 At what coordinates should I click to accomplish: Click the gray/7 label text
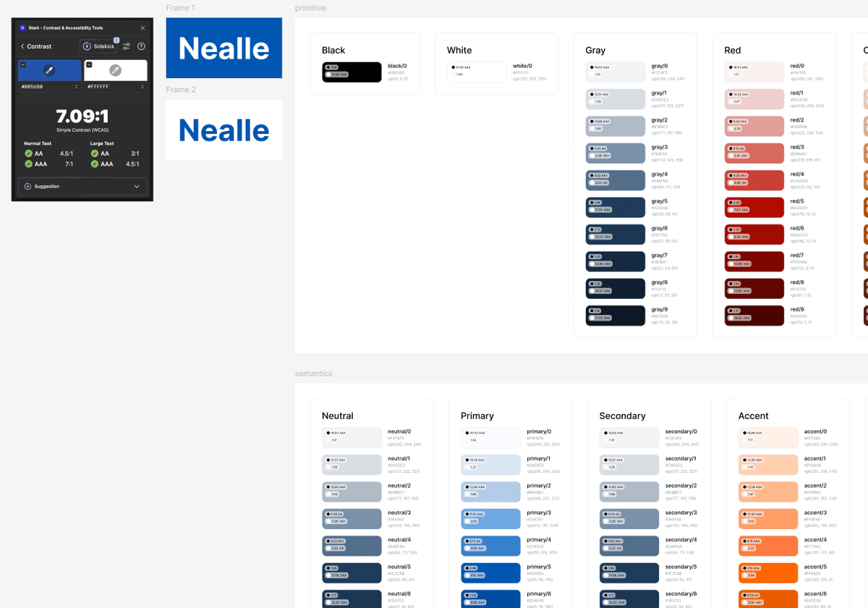click(x=660, y=256)
